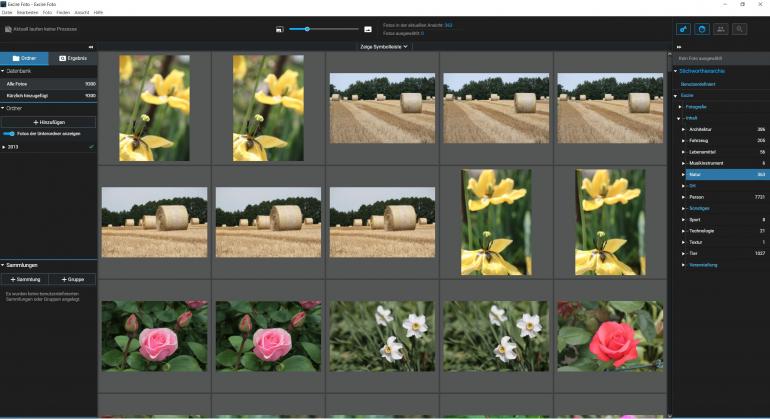The width and height of the screenshot is (770, 419).
Task: Click the large thumbnail size icon
Action: 368,30
